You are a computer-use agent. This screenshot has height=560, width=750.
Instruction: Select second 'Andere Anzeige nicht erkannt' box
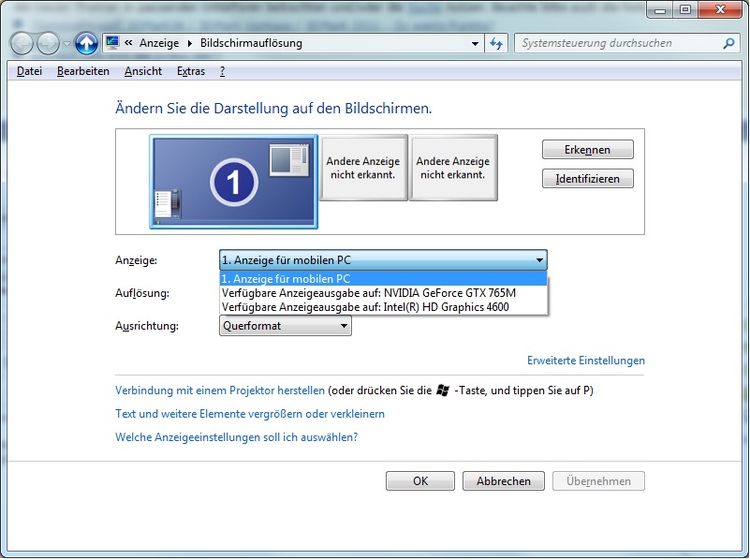453,168
